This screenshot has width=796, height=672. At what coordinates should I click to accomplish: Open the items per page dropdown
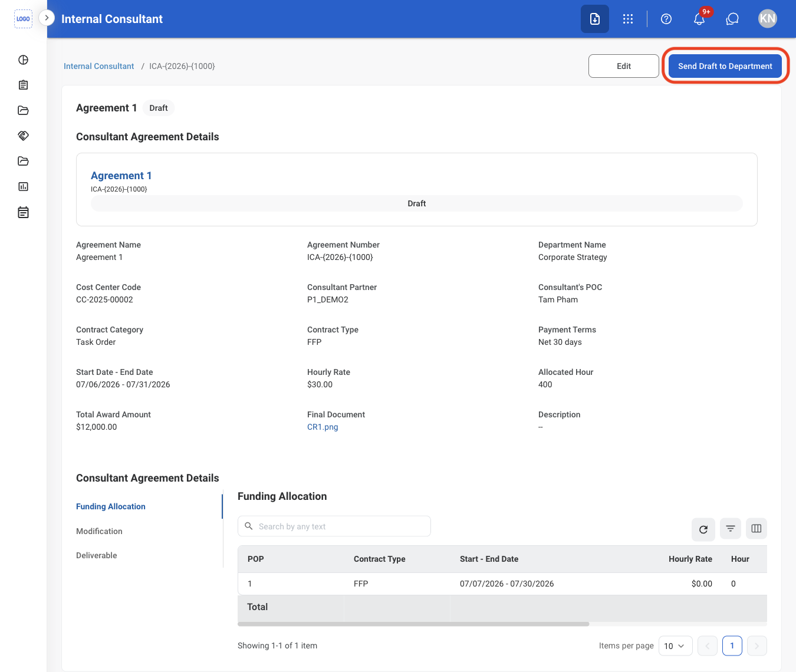[675, 646]
